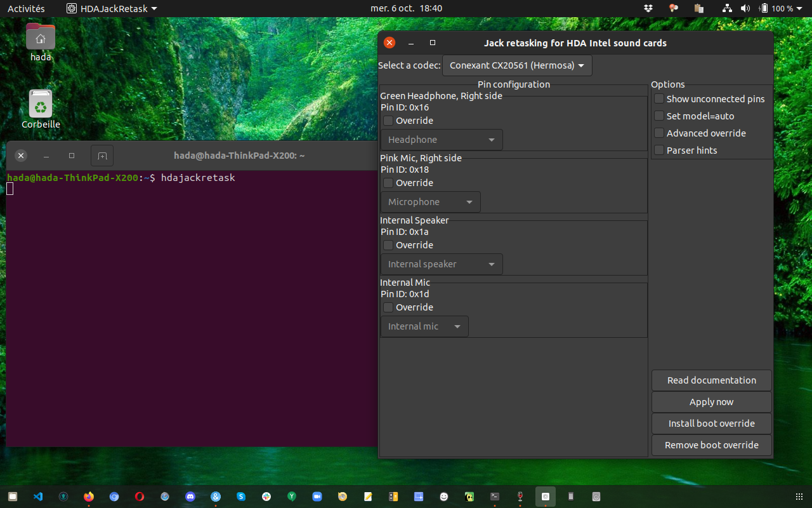The image size is (812, 508).
Task: Open the HDAJackRetask app menu
Action: pos(112,8)
